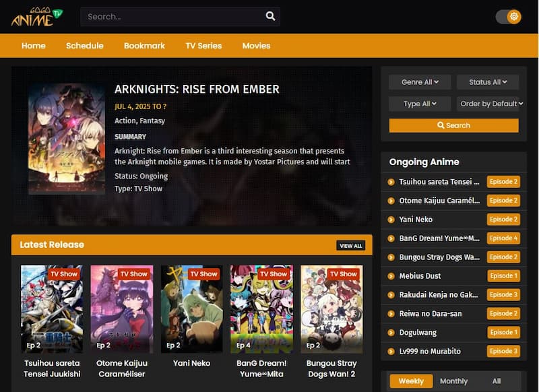Click the VIEW ALL button in Latest Release

pos(350,246)
